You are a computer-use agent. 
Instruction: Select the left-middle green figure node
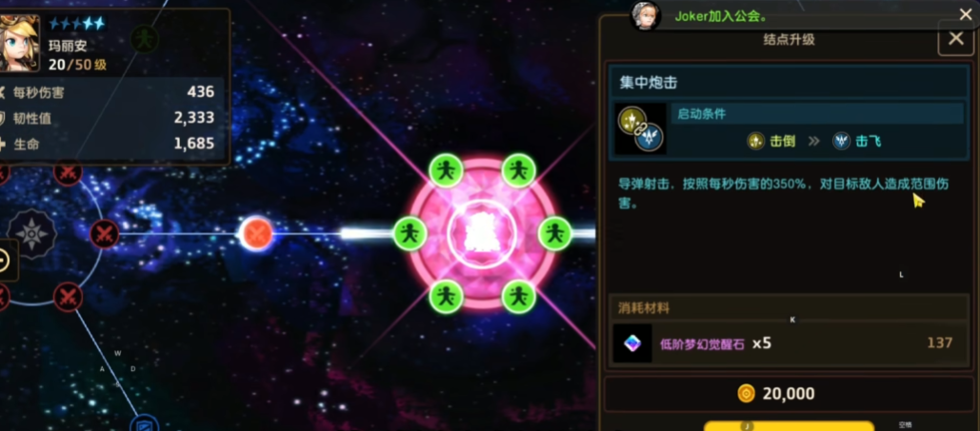[410, 234]
